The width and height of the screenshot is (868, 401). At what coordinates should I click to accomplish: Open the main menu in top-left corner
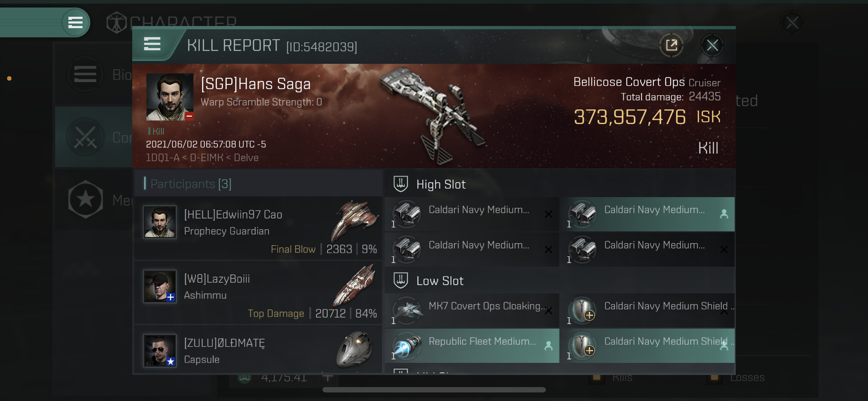(75, 22)
